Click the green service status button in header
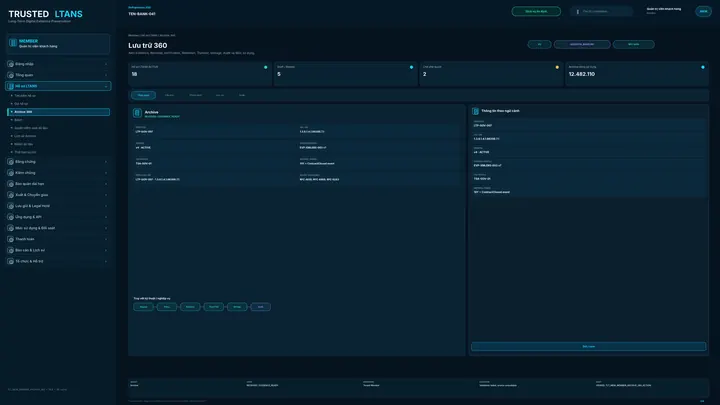 (536, 11)
